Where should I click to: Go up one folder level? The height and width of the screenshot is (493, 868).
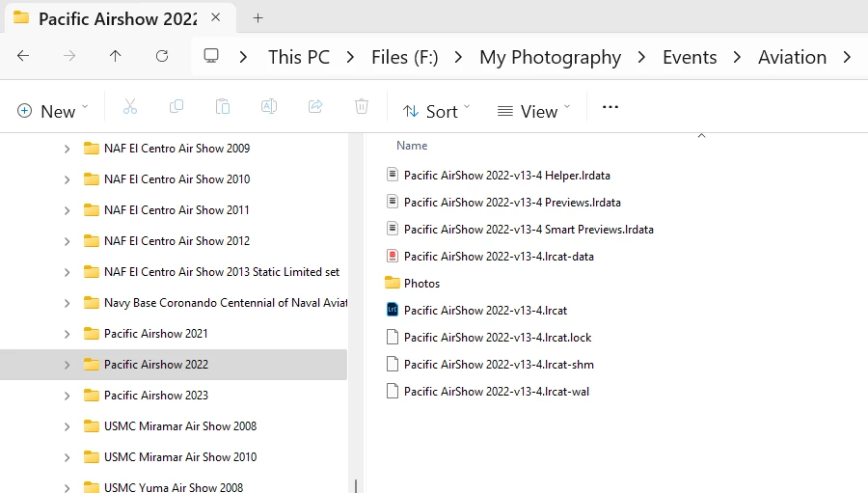point(115,56)
